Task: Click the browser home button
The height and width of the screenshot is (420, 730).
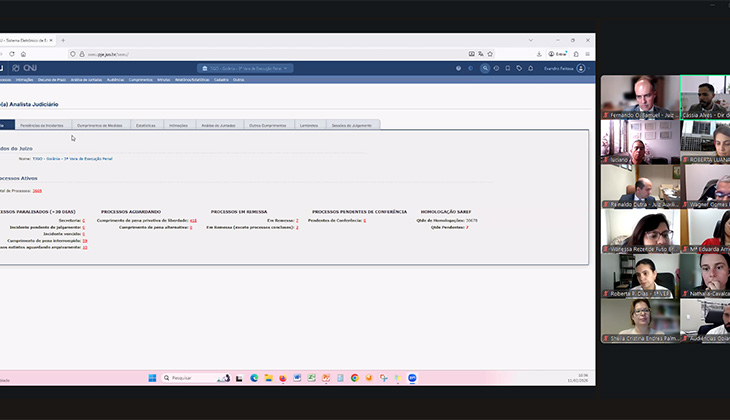Action: tap(23, 54)
